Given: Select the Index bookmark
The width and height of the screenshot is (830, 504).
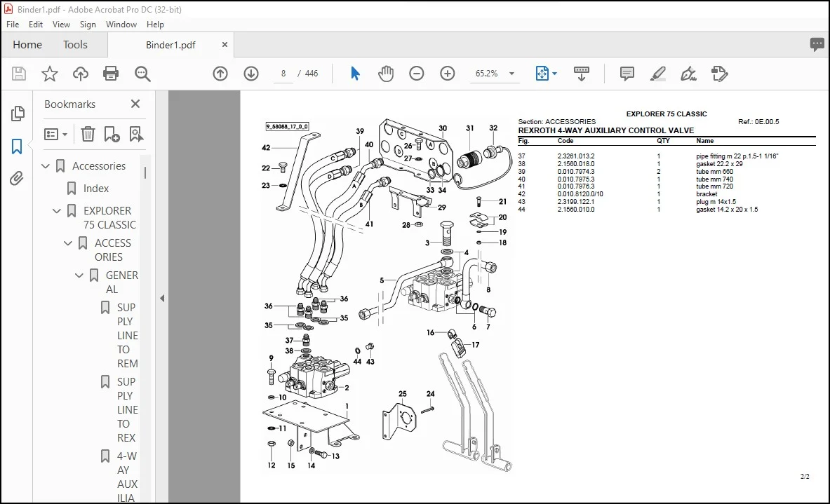Looking at the screenshot, I should [x=96, y=189].
